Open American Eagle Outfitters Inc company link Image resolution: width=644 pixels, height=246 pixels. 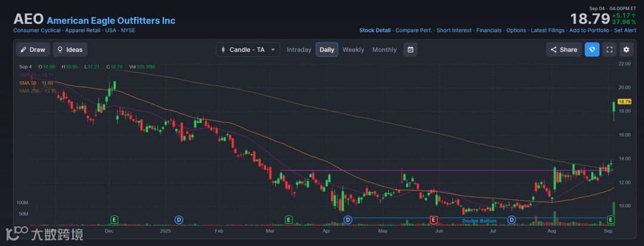pos(111,20)
